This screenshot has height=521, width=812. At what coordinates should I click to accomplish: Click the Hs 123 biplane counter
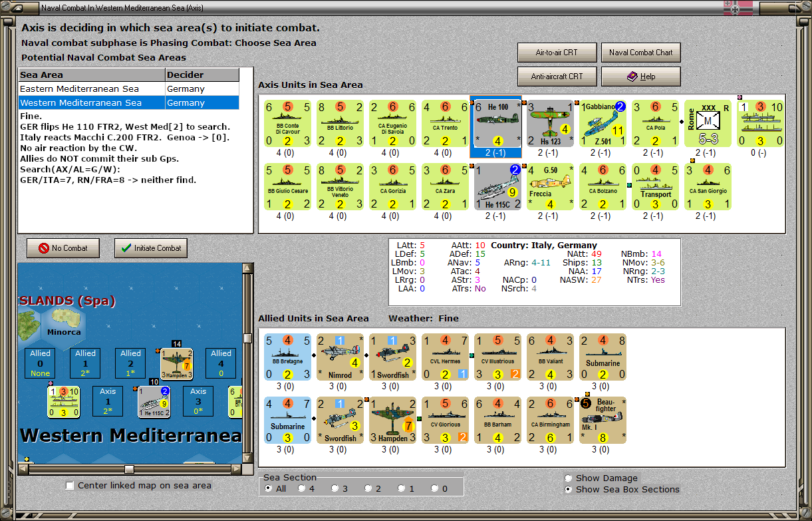(x=550, y=124)
